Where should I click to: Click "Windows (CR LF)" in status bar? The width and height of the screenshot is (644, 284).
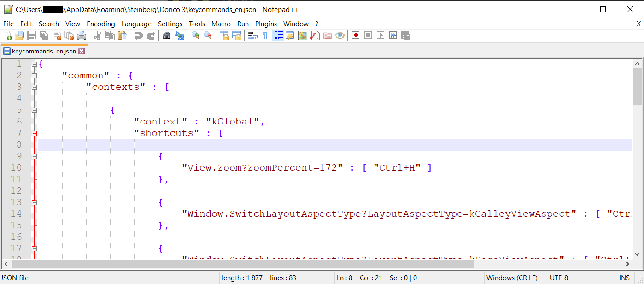coord(512,278)
